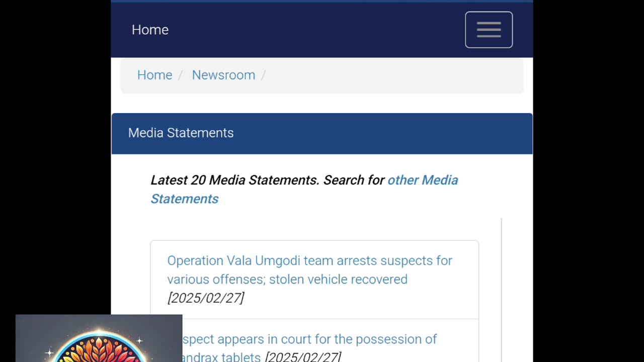This screenshot has width=644, height=362.
Task: Go to Home in the breadcrumb
Action: pyautogui.click(x=154, y=75)
